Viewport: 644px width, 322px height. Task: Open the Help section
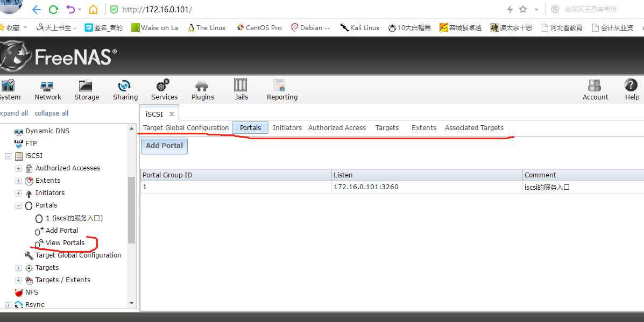pos(632,90)
